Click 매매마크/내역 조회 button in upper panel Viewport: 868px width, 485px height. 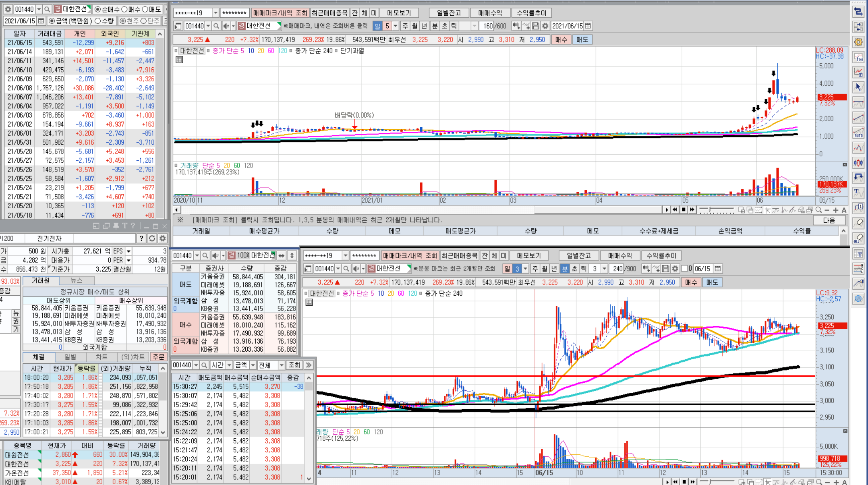[280, 13]
